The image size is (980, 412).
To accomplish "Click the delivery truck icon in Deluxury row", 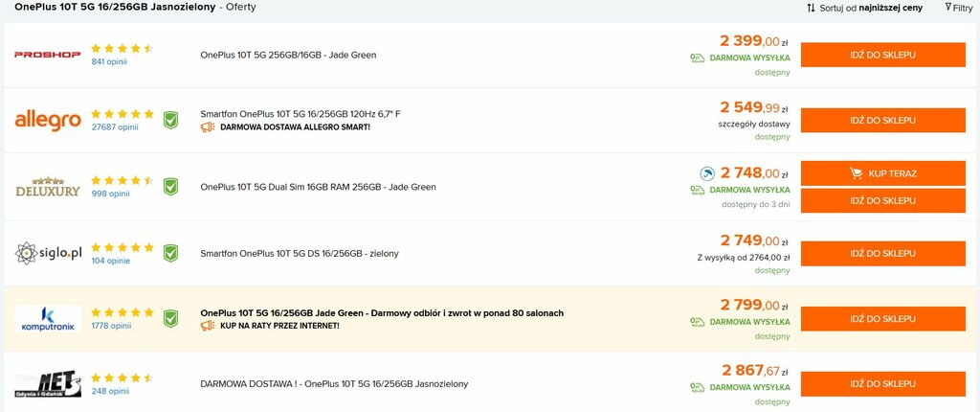I will pyautogui.click(x=697, y=190).
